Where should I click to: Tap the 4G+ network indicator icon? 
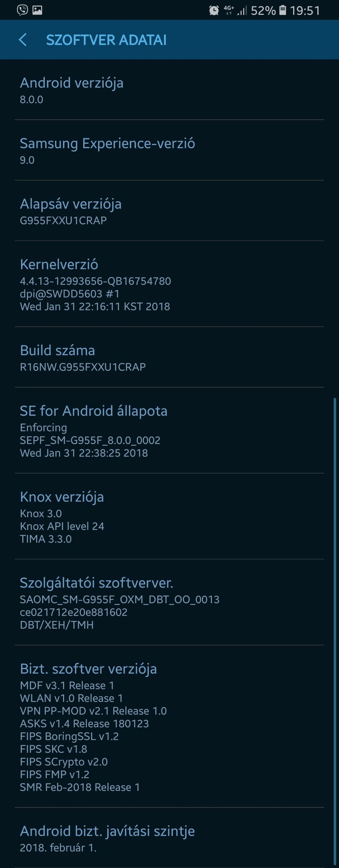[x=229, y=10]
